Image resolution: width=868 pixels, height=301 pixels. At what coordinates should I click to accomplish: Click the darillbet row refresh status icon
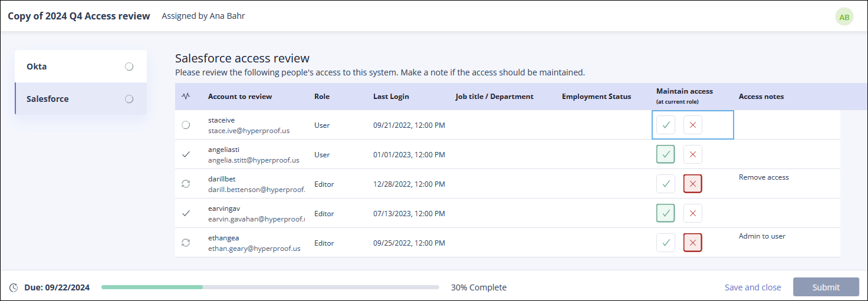pos(186,184)
